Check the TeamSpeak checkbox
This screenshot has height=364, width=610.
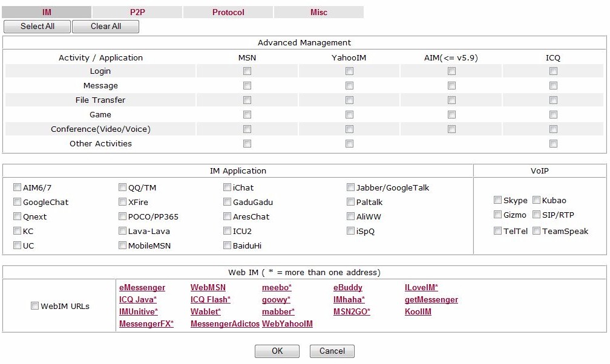click(536, 231)
